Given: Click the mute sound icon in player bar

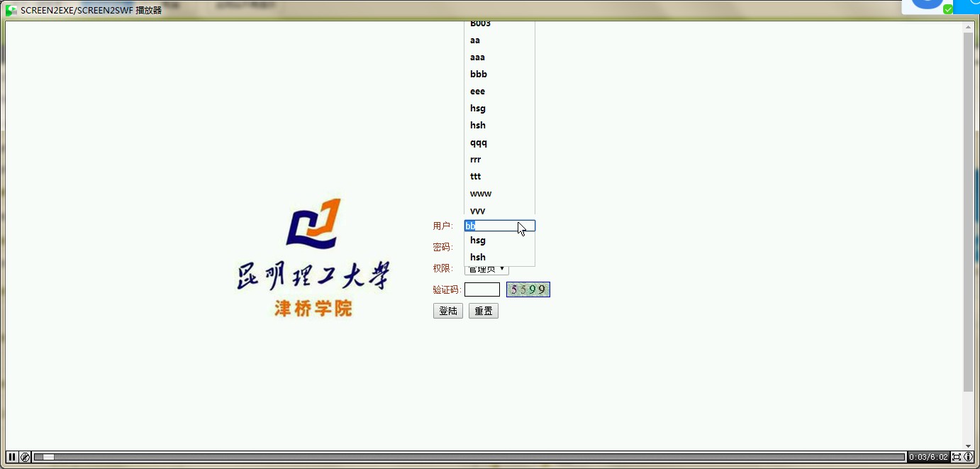Looking at the screenshot, I should click(25, 457).
